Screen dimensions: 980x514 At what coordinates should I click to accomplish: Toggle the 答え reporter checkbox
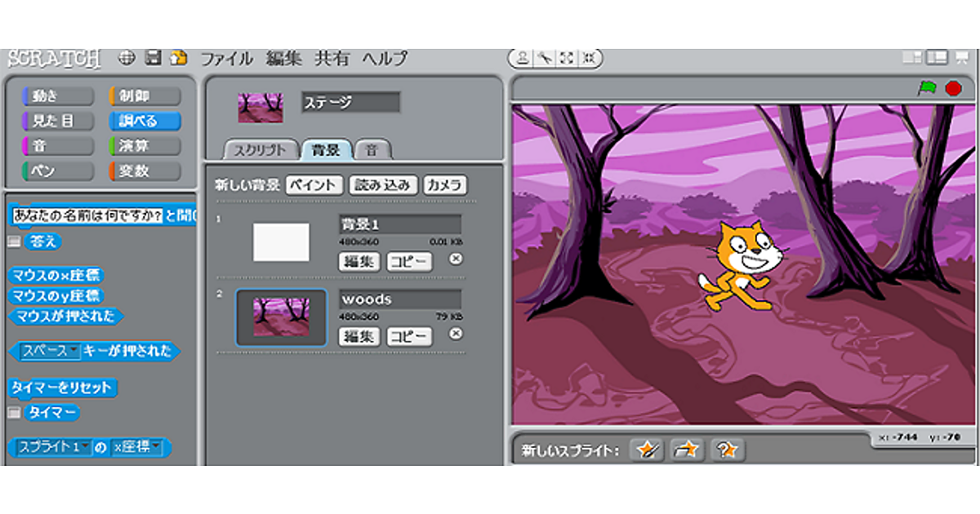point(12,241)
